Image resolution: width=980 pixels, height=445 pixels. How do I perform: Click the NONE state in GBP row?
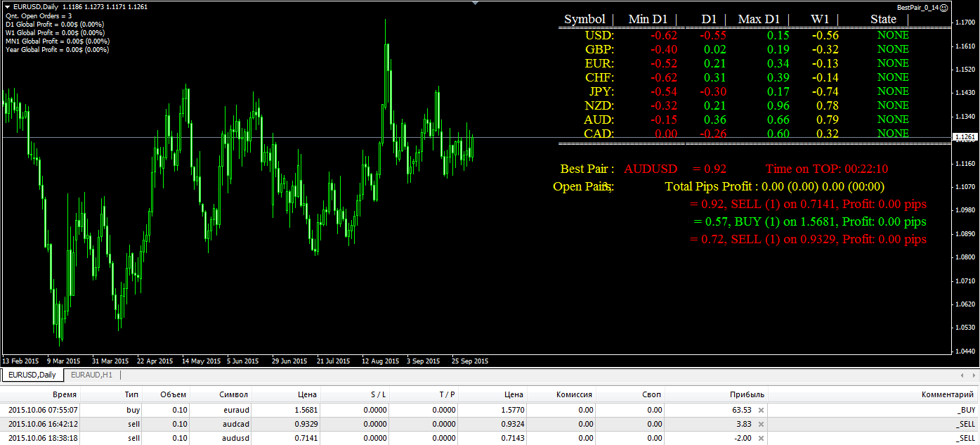[893, 49]
